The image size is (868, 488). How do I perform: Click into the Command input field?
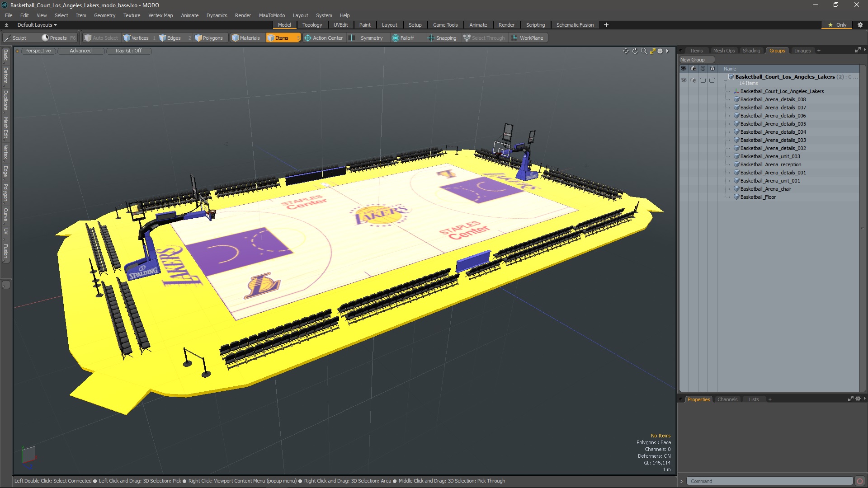point(769,481)
